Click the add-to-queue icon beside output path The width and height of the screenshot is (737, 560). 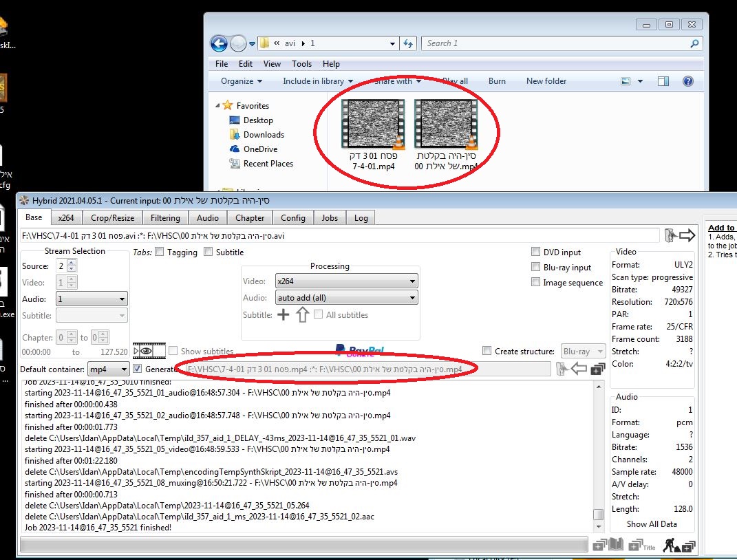(597, 369)
